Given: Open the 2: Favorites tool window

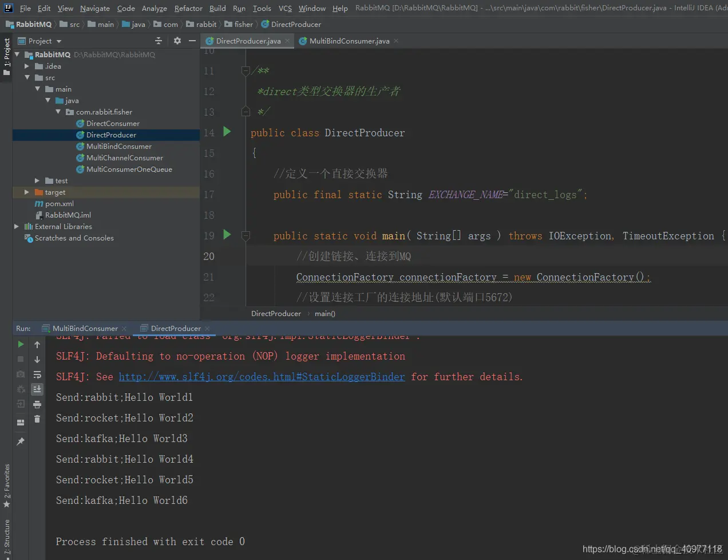Looking at the screenshot, I should pyautogui.click(x=6, y=485).
